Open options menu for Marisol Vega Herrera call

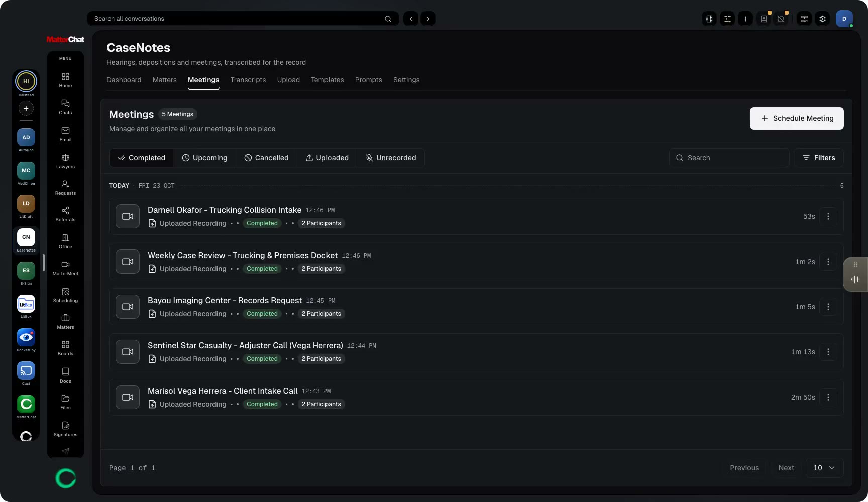[828, 397]
